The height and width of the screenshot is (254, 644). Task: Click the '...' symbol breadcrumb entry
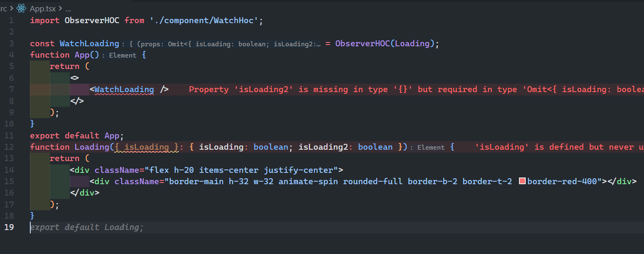(68, 8)
